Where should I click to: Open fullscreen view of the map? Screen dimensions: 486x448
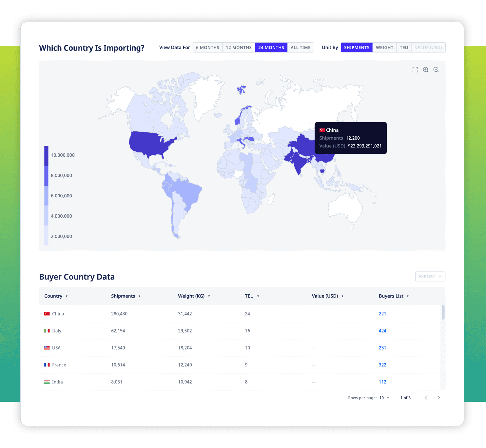415,70
